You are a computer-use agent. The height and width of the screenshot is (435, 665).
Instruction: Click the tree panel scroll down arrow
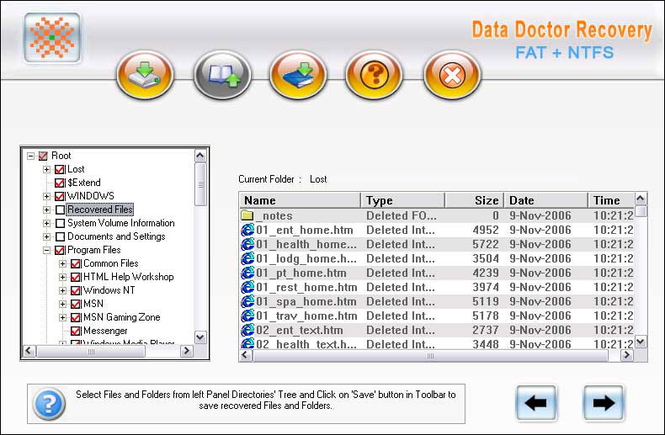(x=200, y=337)
